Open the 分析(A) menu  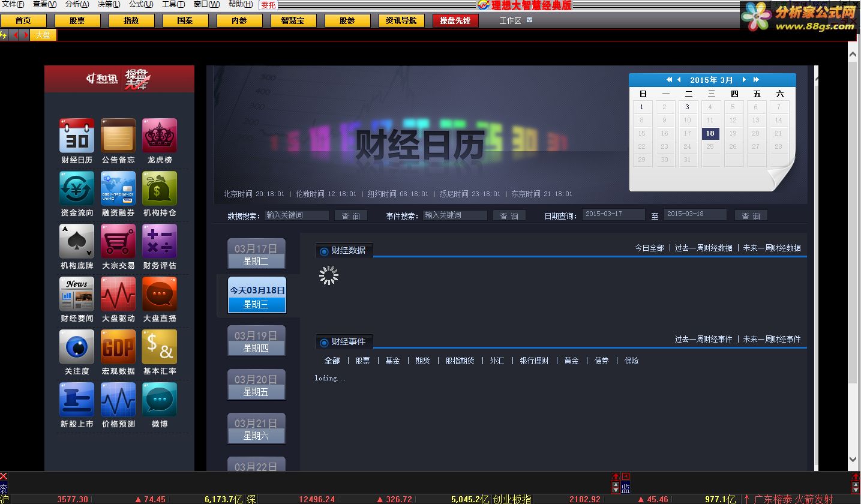pyautogui.click(x=77, y=4)
